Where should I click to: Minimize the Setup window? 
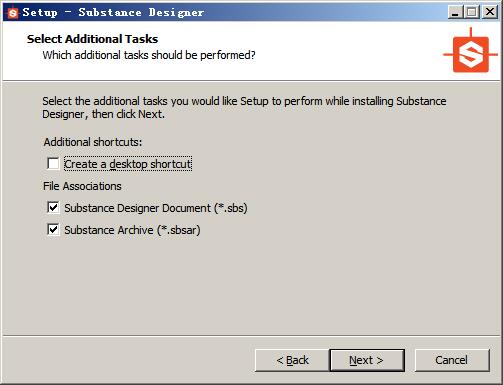[455, 12]
